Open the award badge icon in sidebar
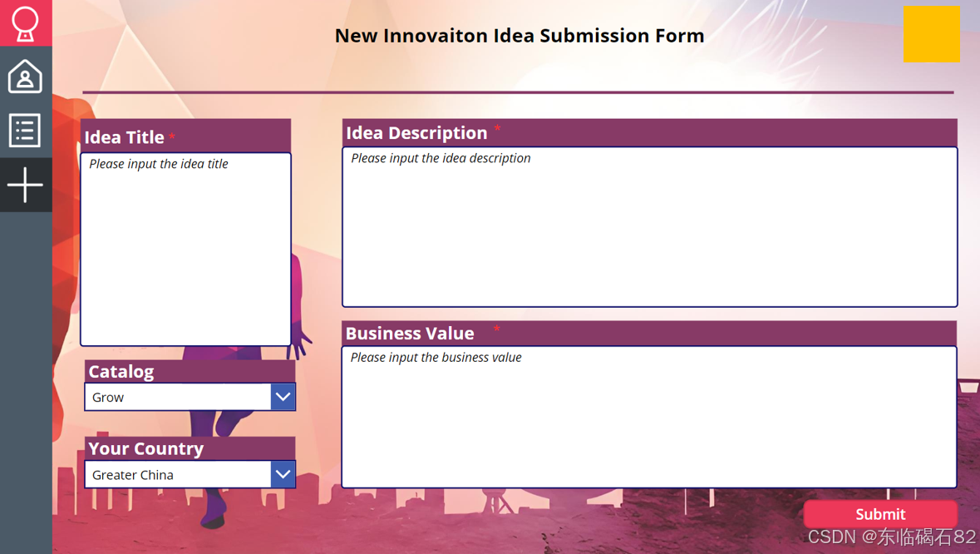Viewport: 980px width, 554px height. point(25,23)
